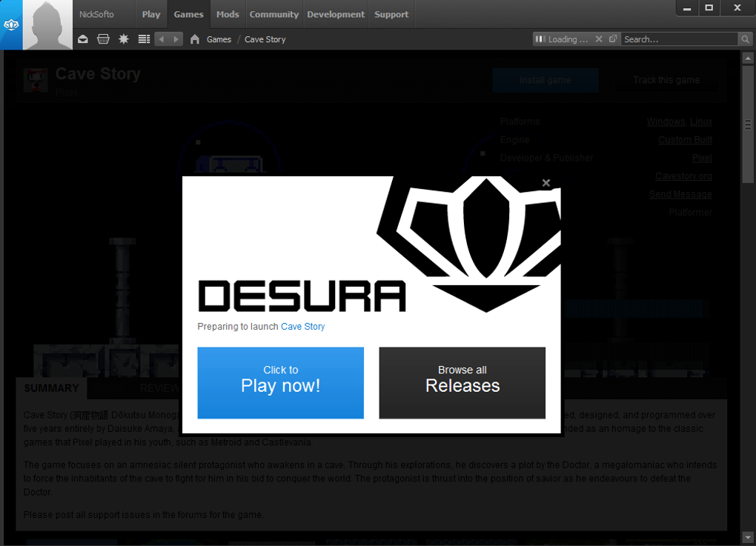
Task: Focus the Search input field
Action: tap(680, 39)
